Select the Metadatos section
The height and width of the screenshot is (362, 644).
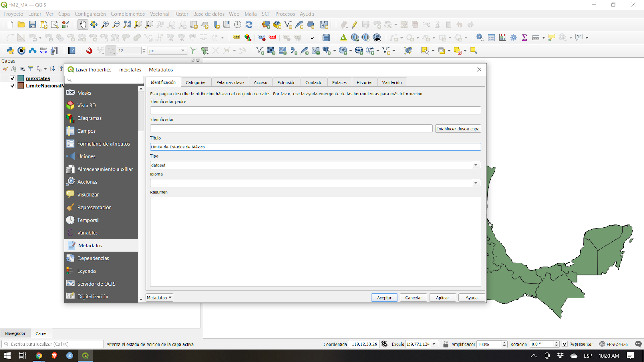[x=101, y=245]
